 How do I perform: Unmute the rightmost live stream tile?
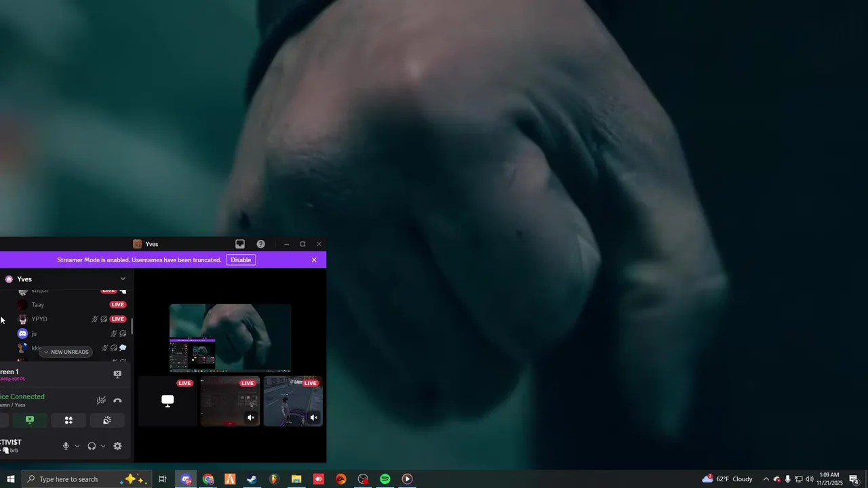(x=314, y=418)
